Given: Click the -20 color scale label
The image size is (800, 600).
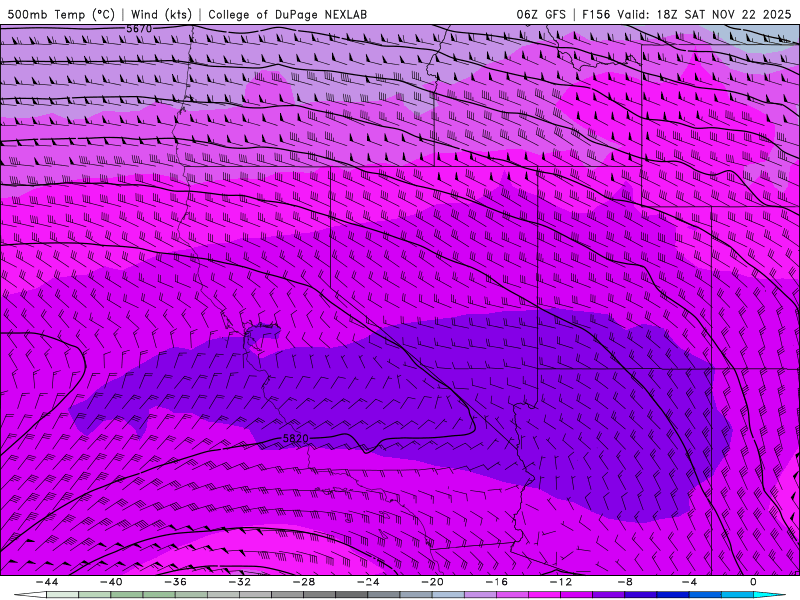Looking at the screenshot, I should (x=432, y=582).
